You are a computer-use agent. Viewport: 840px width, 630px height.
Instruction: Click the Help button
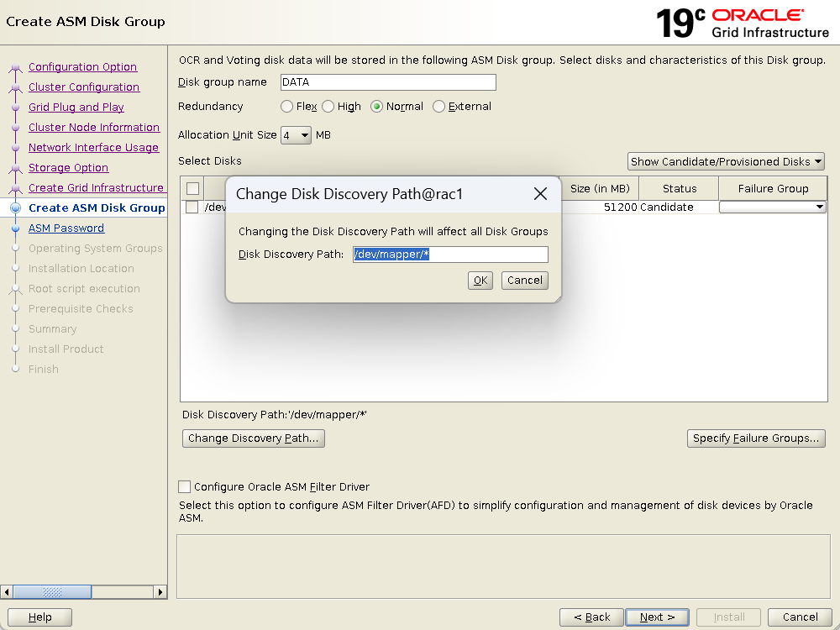[x=39, y=617]
